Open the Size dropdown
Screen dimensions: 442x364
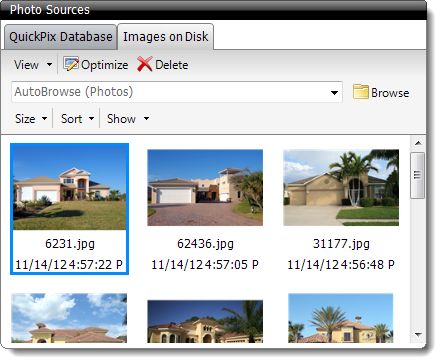(31, 119)
